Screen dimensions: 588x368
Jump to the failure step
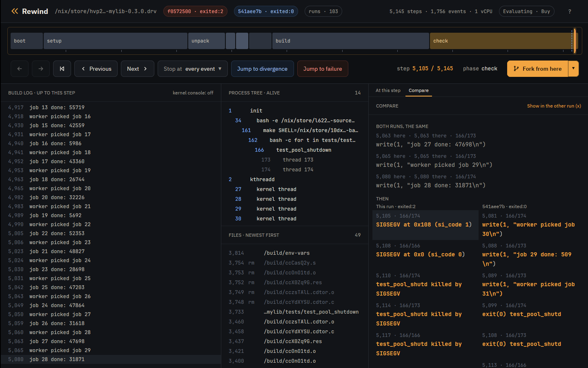[x=323, y=69]
